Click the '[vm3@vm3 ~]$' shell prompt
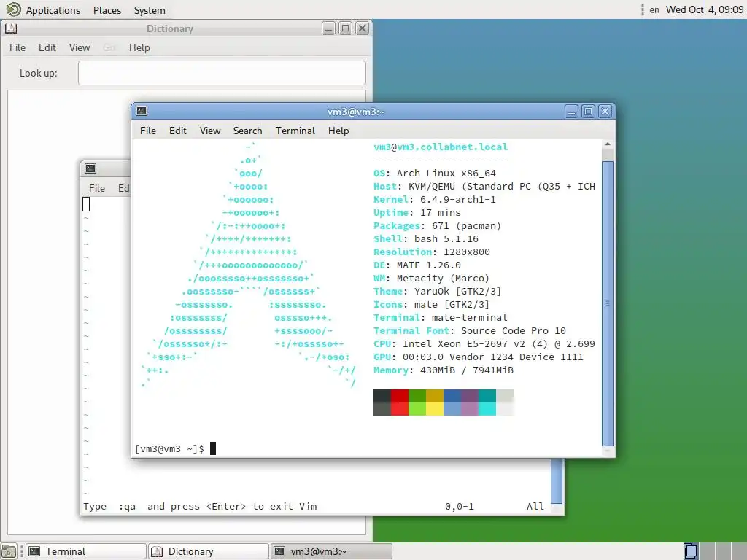 [x=169, y=448]
